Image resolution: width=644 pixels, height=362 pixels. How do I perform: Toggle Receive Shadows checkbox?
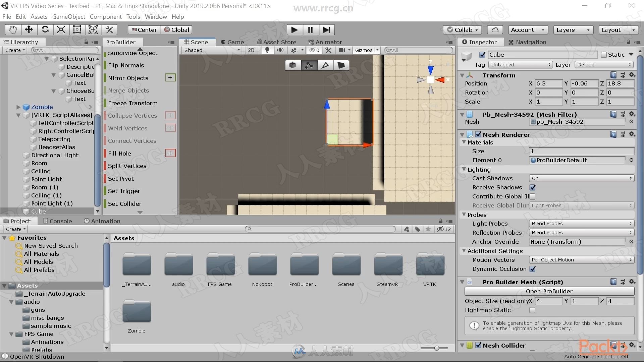coord(533,187)
